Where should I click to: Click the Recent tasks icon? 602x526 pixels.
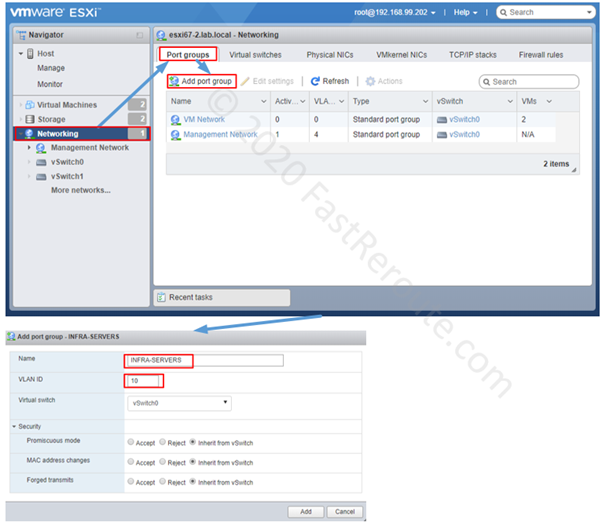click(162, 297)
